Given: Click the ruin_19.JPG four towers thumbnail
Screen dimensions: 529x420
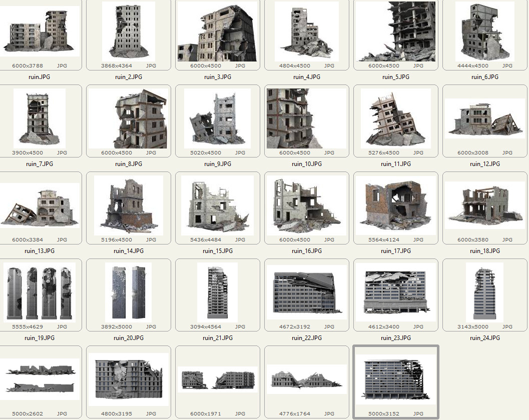Looking at the screenshot, I should tap(40, 292).
